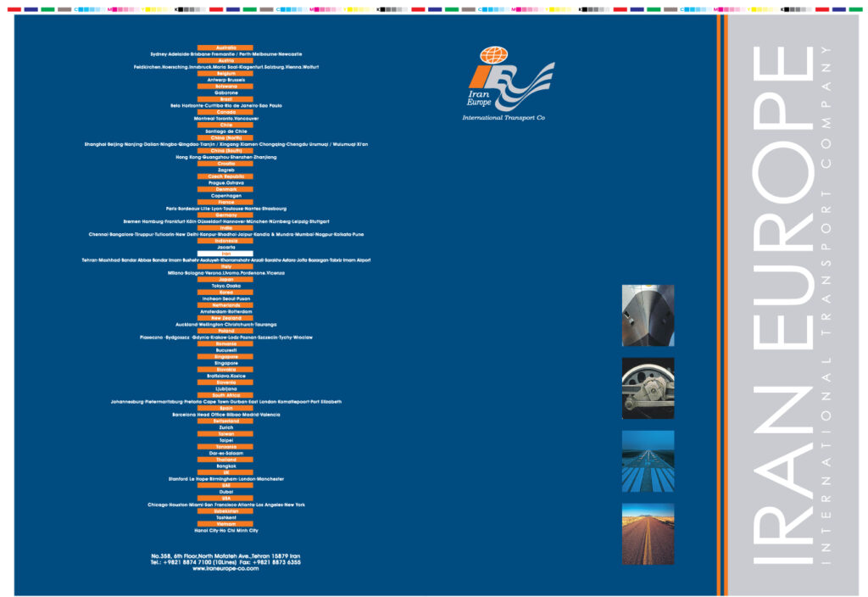The height and width of the screenshot is (597, 868).
Task: Select the "Gaborone" city row
Action: [225, 92]
